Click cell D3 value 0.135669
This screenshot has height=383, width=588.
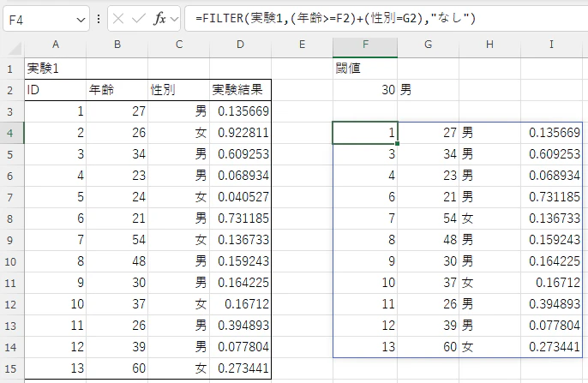pyautogui.click(x=240, y=111)
